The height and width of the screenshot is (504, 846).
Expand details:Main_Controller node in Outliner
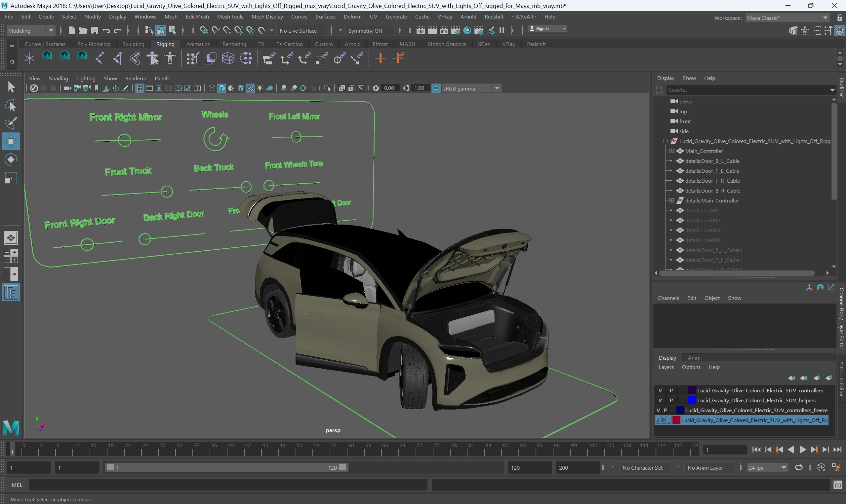click(672, 200)
